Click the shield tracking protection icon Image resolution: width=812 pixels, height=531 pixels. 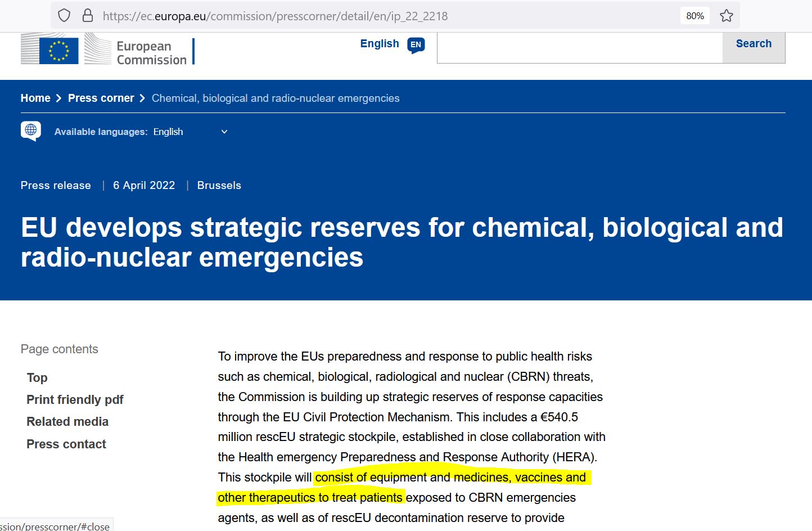click(x=64, y=16)
